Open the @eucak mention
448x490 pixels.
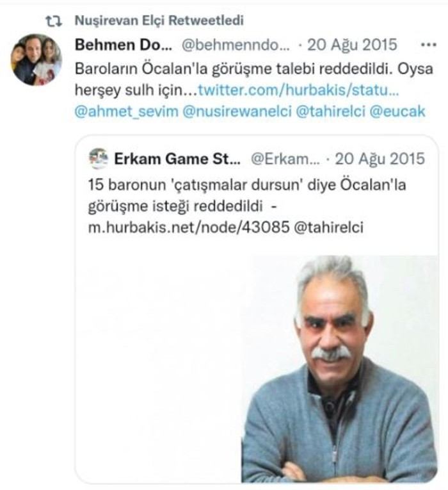(397, 111)
